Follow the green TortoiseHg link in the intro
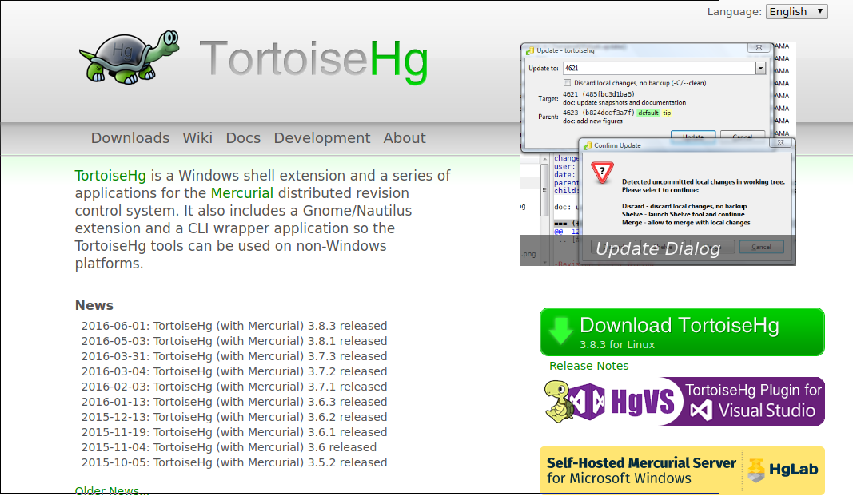The image size is (853, 504). point(110,176)
